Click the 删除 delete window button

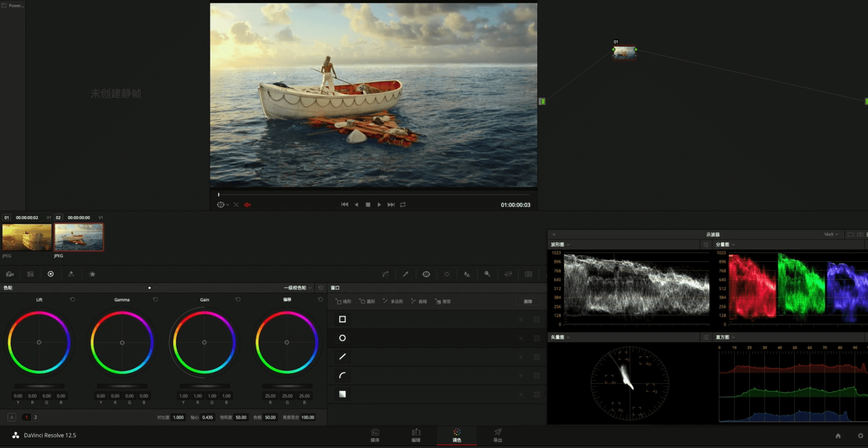click(528, 301)
